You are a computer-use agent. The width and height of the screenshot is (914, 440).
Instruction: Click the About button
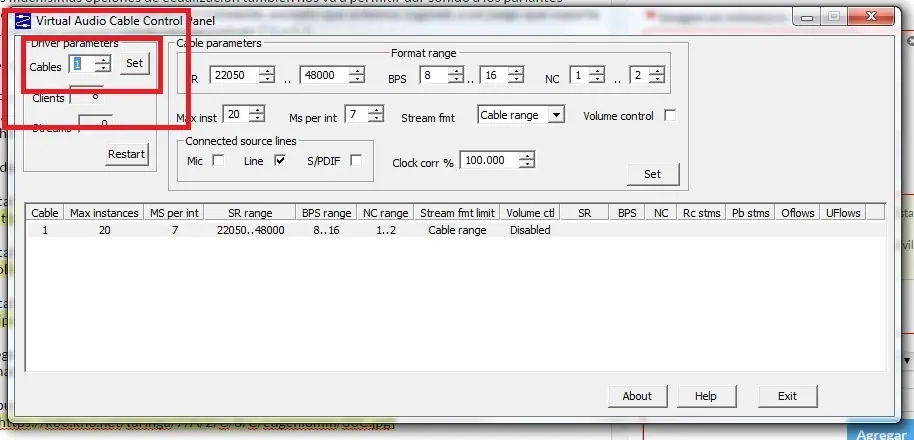(x=637, y=396)
